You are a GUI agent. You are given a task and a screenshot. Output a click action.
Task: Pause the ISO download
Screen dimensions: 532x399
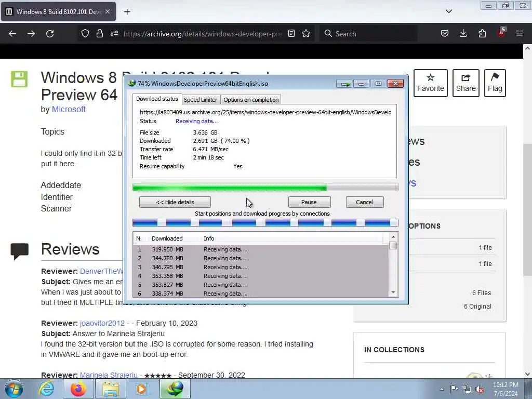tap(309, 202)
